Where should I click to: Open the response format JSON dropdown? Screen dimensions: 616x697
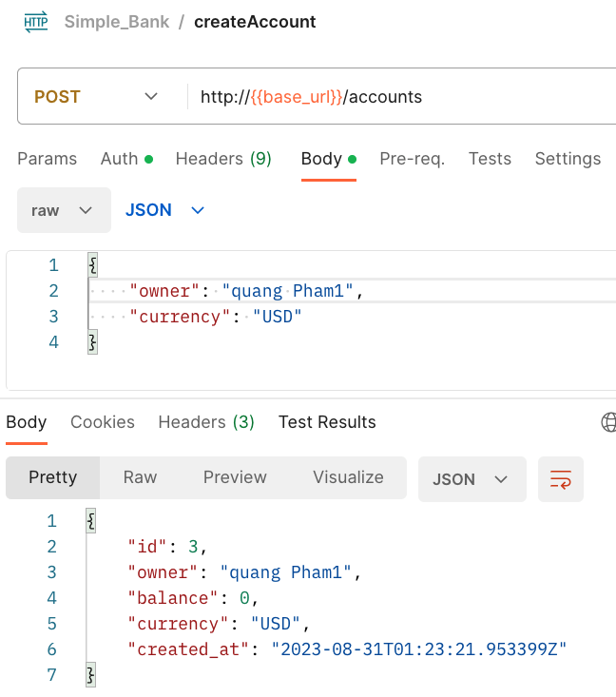click(472, 479)
